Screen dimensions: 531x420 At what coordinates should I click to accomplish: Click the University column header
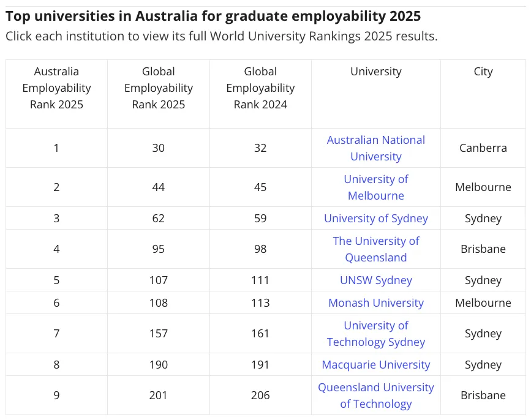(x=375, y=72)
